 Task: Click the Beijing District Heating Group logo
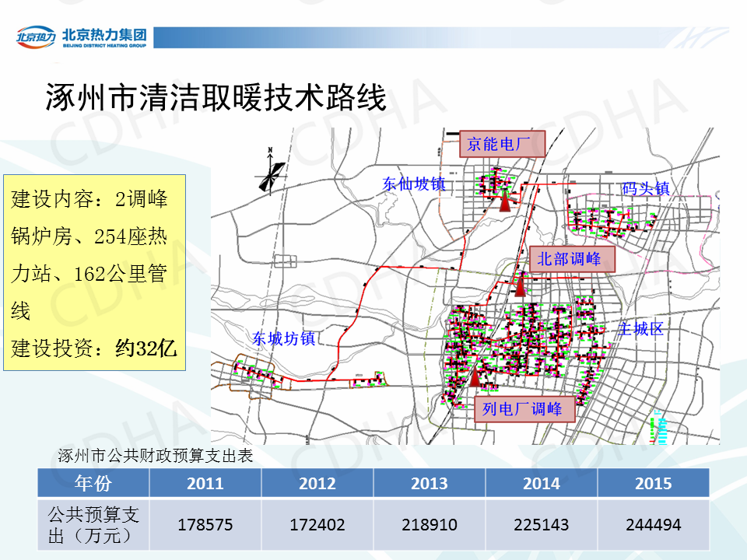click(82, 37)
